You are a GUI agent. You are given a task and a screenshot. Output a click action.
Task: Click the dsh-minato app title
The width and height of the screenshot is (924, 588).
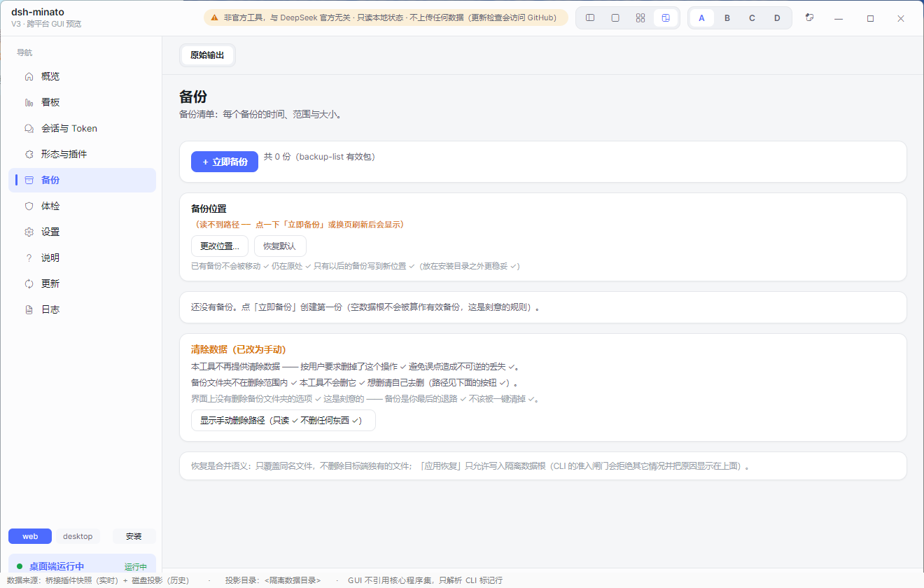[x=38, y=12]
